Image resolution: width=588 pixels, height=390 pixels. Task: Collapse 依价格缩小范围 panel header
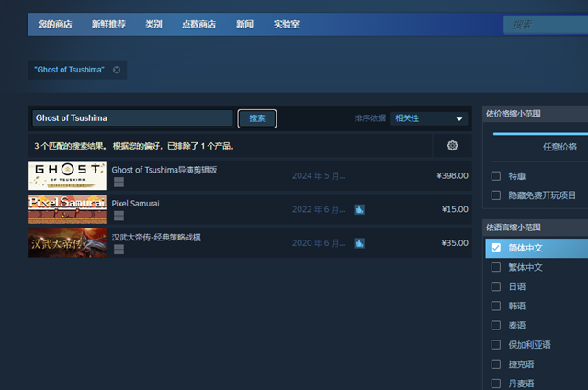click(x=535, y=114)
